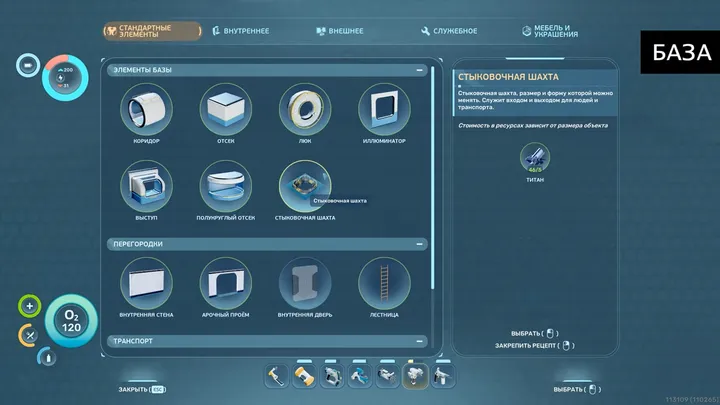Select the fifth hotbar tool slot
Image resolution: width=720 pixels, height=405 pixels.
pyautogui.click(x=387, y=376)
